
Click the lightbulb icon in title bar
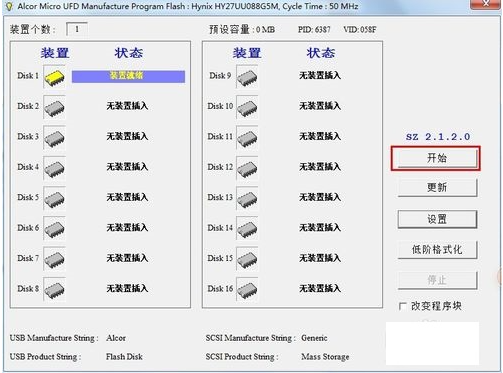[9, 7]
